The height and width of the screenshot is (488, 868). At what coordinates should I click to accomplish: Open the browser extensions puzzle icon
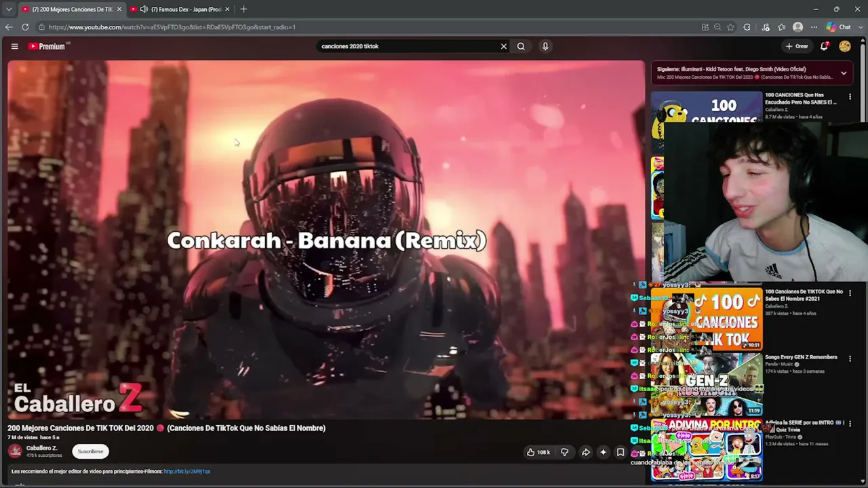[x=747, y=27]
